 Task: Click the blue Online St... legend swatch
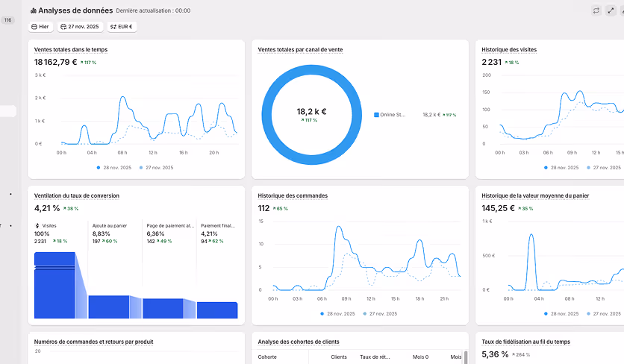point(376,115)
